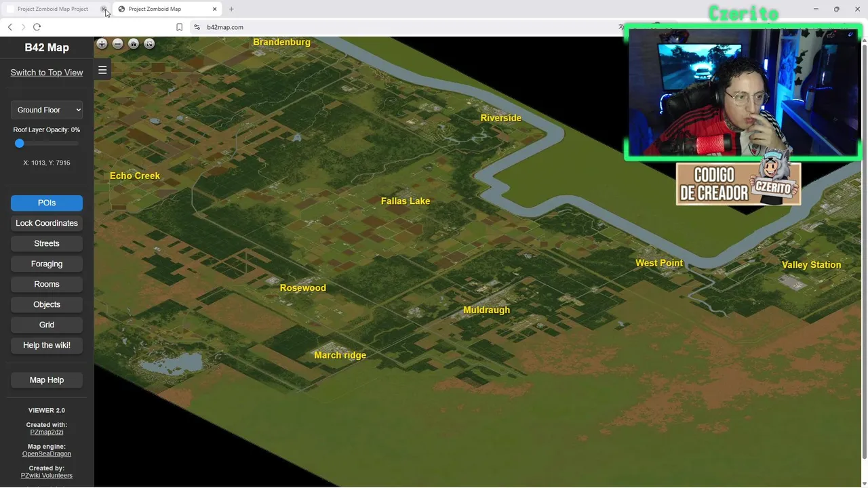The width and height of the screenshot is (868, 488).
Task: Switch to Project Zomboid Map Project tab
Action: pos(53,9)
